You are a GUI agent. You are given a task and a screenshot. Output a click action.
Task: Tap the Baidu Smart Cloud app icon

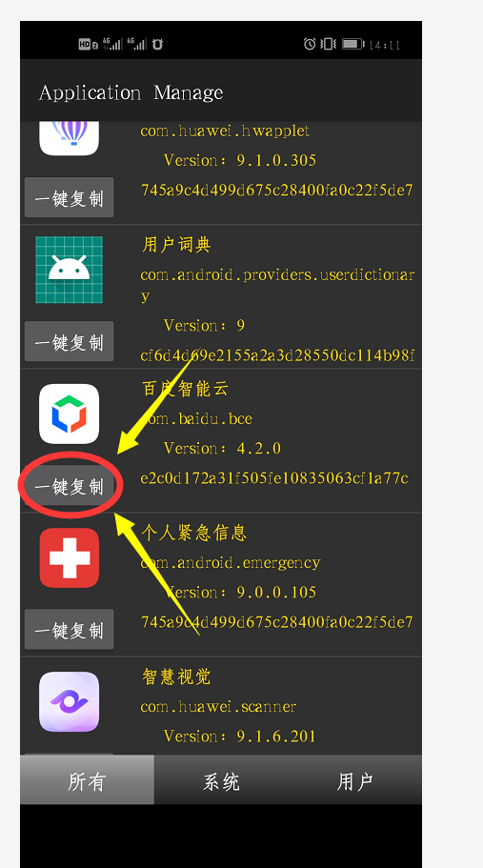point(70,414)
